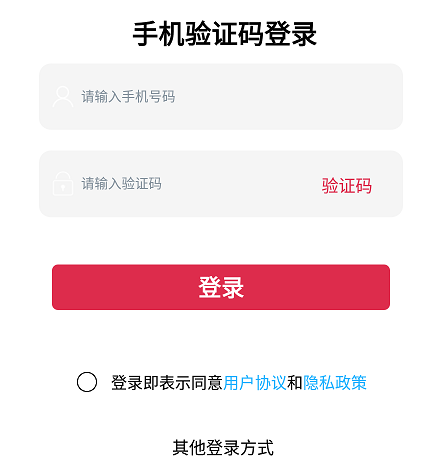Click the padlock icon in code field
The image size is (446, 473).
(x=63, y=184)
